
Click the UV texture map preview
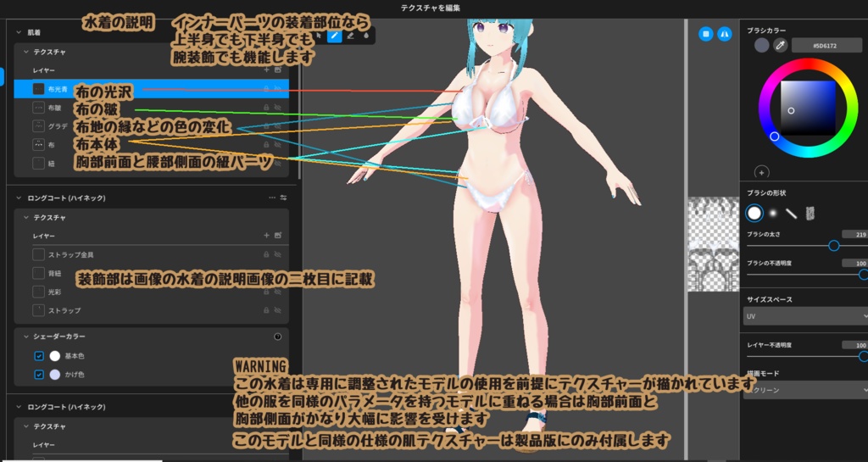click(x=714, y=244)
